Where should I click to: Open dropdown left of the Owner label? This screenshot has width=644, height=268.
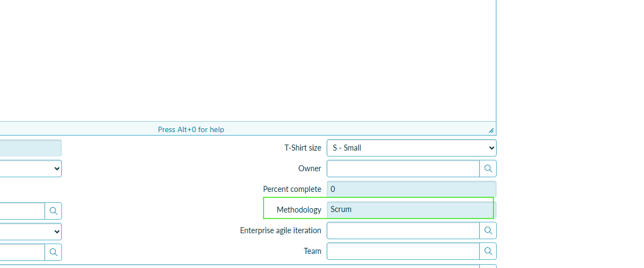tap(31, 169)
